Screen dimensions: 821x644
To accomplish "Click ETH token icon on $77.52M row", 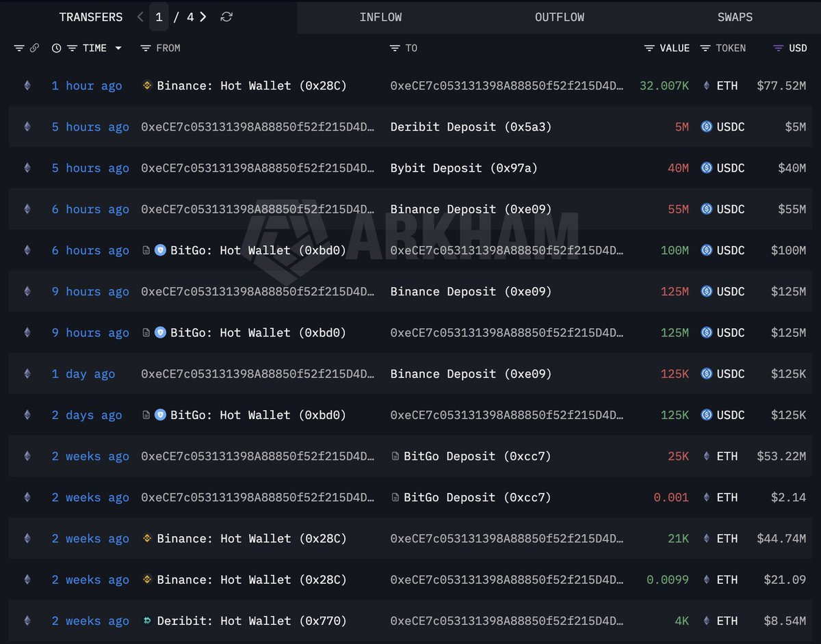I will click(707, 85).
